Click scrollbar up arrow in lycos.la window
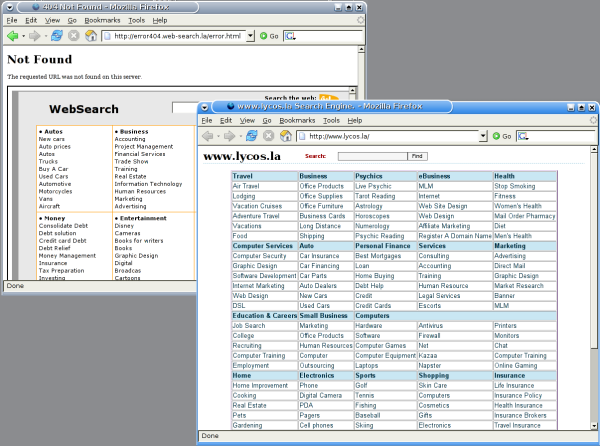This screenshot has height=446, width=600. pyautogui.click(x=594, y=149)
